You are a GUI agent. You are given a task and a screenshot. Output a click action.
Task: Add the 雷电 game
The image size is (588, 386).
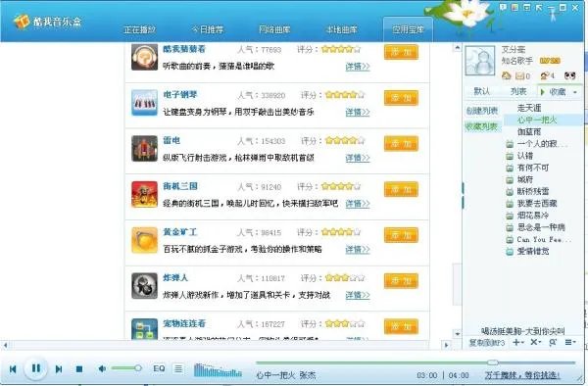point(401,144)
